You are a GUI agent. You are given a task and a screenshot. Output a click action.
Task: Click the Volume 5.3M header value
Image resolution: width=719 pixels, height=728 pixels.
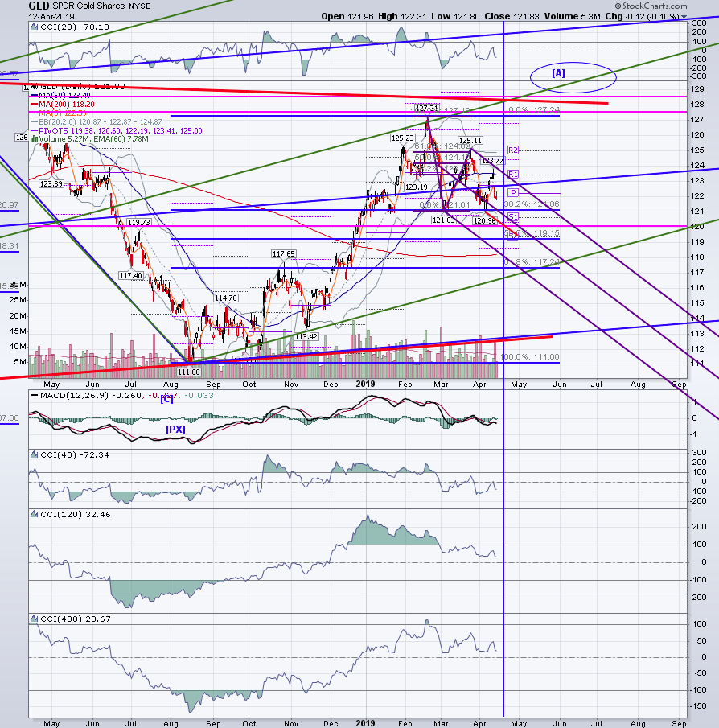[x=573, y=16]
